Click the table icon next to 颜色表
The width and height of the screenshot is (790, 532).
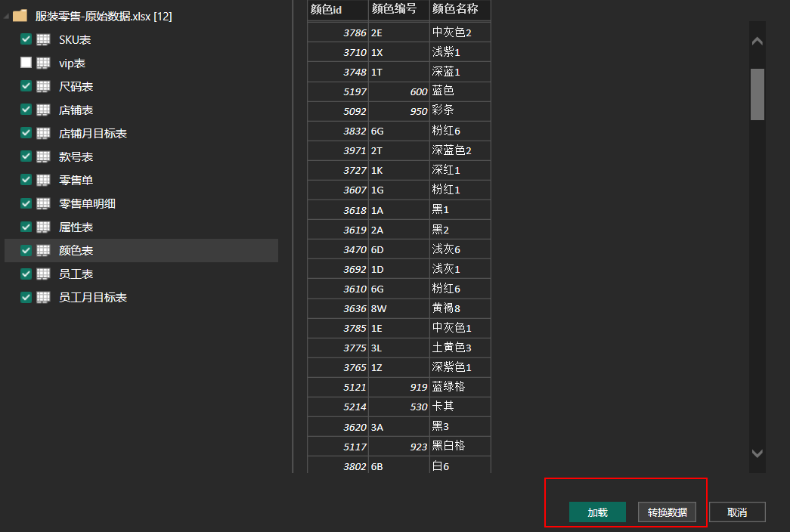pyautogui.click(x=43, y=250)
